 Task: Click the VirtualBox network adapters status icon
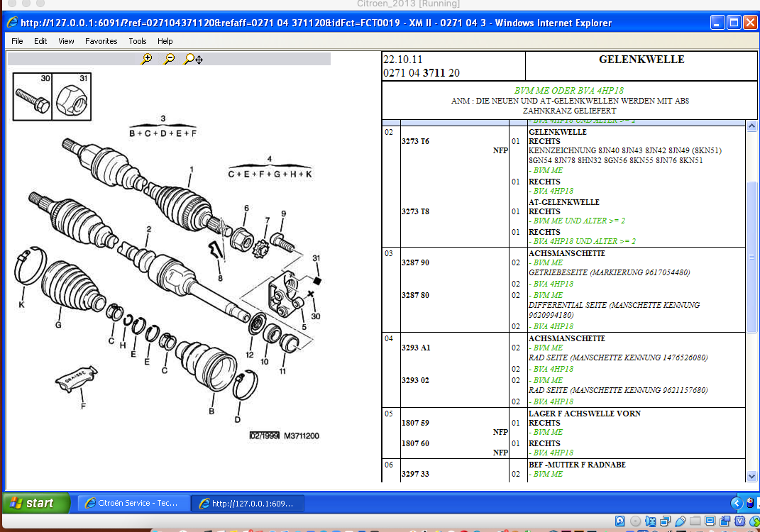665,521
